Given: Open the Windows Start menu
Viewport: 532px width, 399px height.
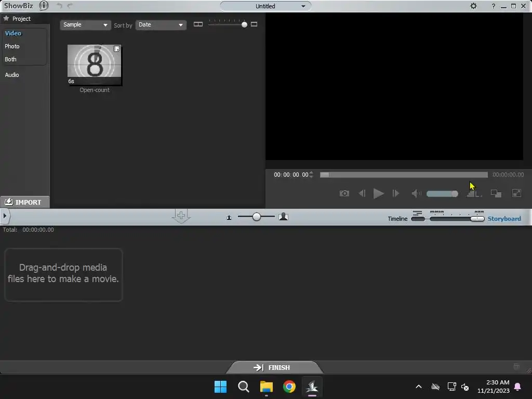Looking at the screenshot, I should [x=220, y=387].
